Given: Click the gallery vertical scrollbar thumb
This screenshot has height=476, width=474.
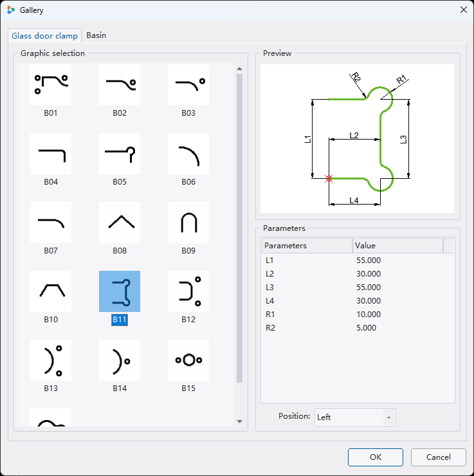Looking at the screenshot, I should (239, 228).
